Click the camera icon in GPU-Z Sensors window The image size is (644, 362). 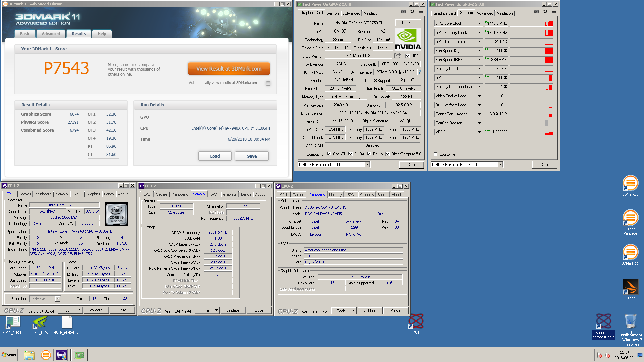[x=537, y=12]
